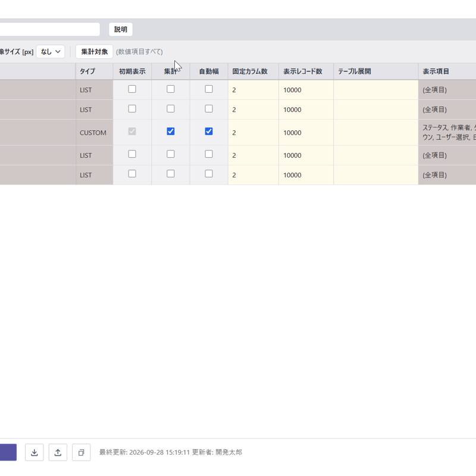This screenshot has width=476, height=476.
Task: Click the purple button at bottom left
Action: coord(8,452)
